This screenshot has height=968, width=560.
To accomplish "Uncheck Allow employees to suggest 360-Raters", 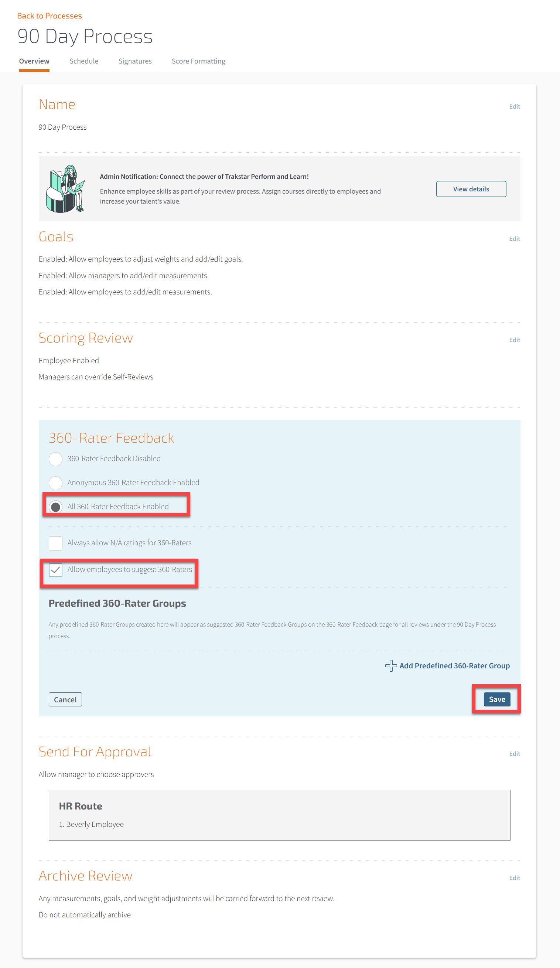I will 56,570.
